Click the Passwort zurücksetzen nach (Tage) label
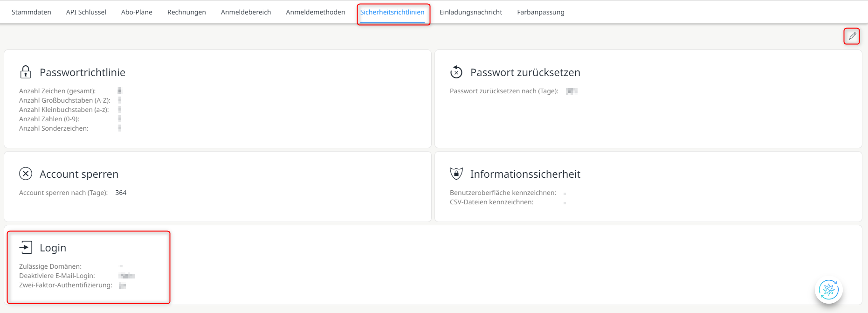 point(504,91)
